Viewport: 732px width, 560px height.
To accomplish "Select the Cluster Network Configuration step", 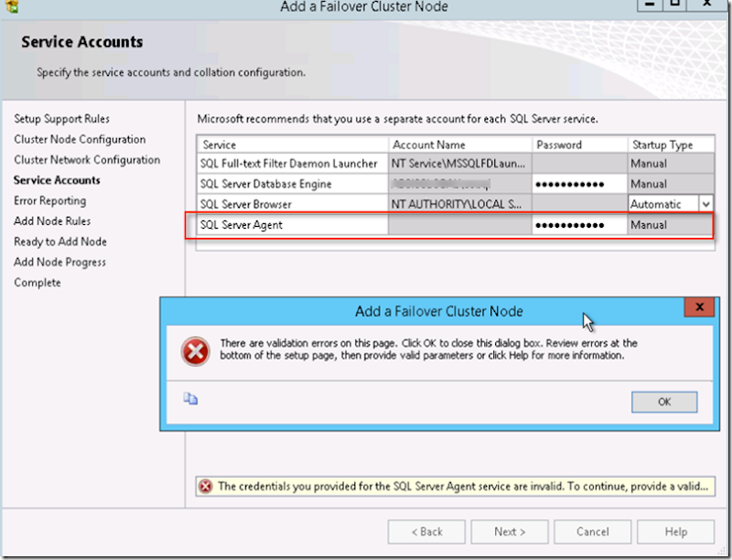I will click(87, 159).
